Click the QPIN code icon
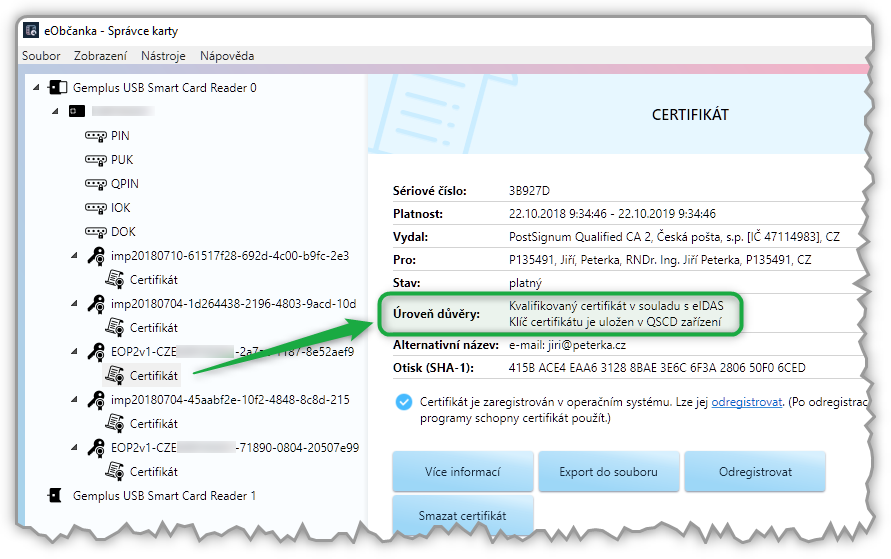The width and height of the screenshot is (891, 559). (x=95, y=184)
